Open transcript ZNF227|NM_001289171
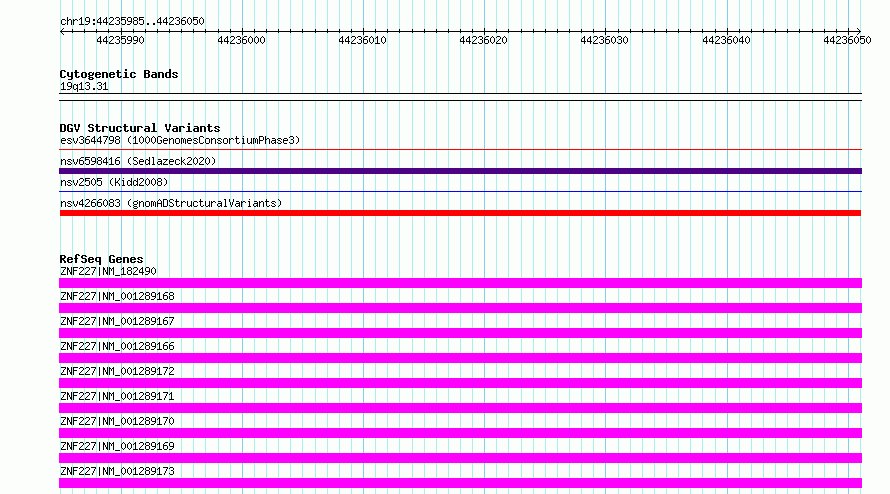Screen dimensions: 890x494 coord(117,396)
